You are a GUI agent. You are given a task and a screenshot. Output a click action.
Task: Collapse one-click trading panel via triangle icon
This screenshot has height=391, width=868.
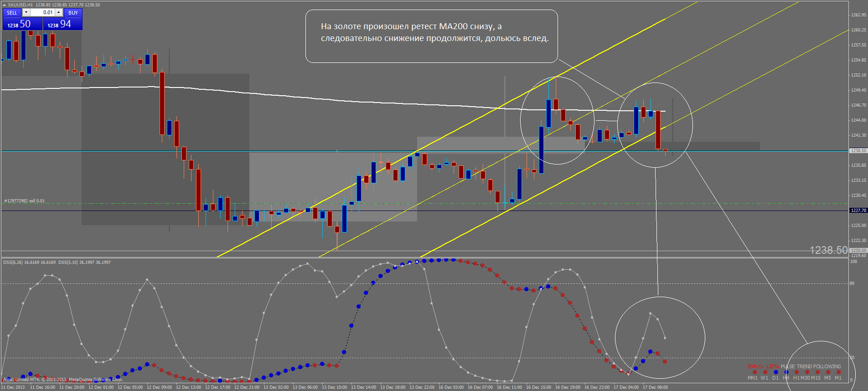point(4,5)
